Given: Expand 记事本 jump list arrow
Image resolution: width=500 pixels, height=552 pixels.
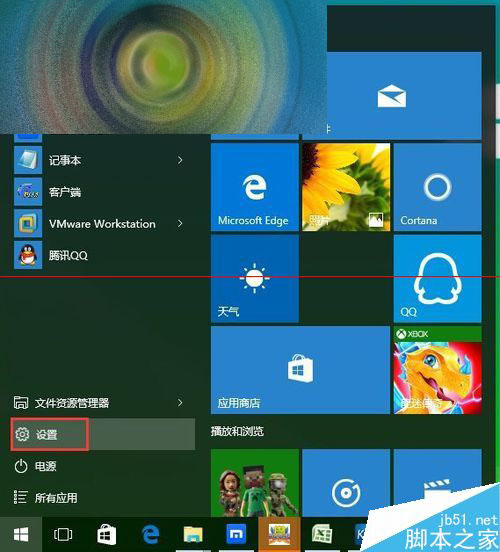Looking at the screenshot, I should [180, 160].
